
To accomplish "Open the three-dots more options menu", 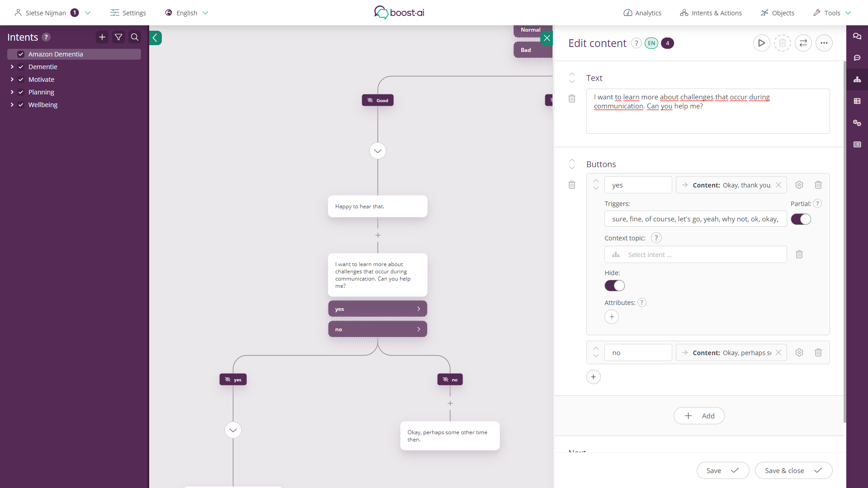I will (824, 43).
